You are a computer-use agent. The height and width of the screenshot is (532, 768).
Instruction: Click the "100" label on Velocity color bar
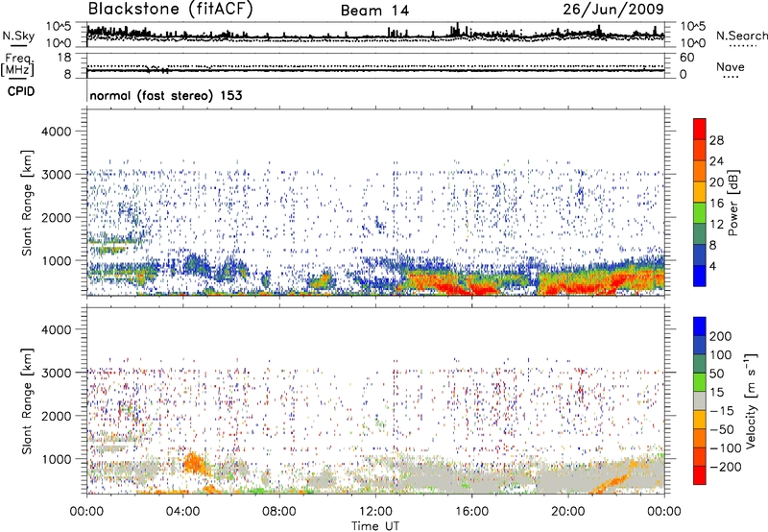point(721,355)
